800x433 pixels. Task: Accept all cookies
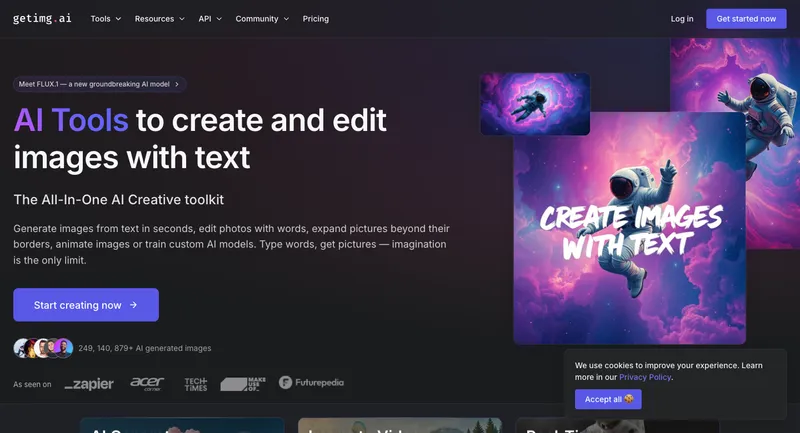pyautogui.click(x=608, y=399)
